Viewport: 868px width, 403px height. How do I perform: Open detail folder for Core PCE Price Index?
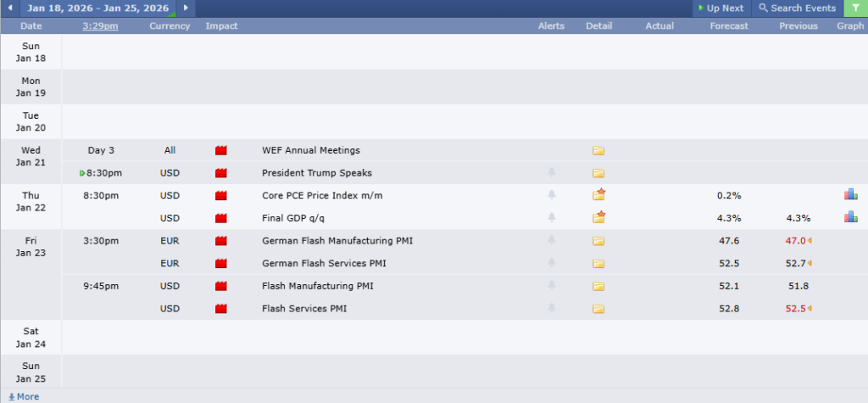(x=598, y=195)
